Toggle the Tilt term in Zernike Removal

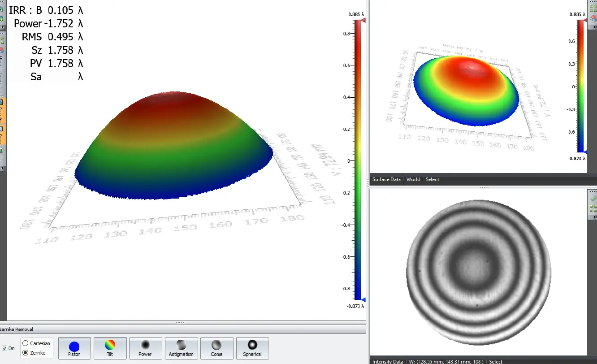(x=109, y=348)
